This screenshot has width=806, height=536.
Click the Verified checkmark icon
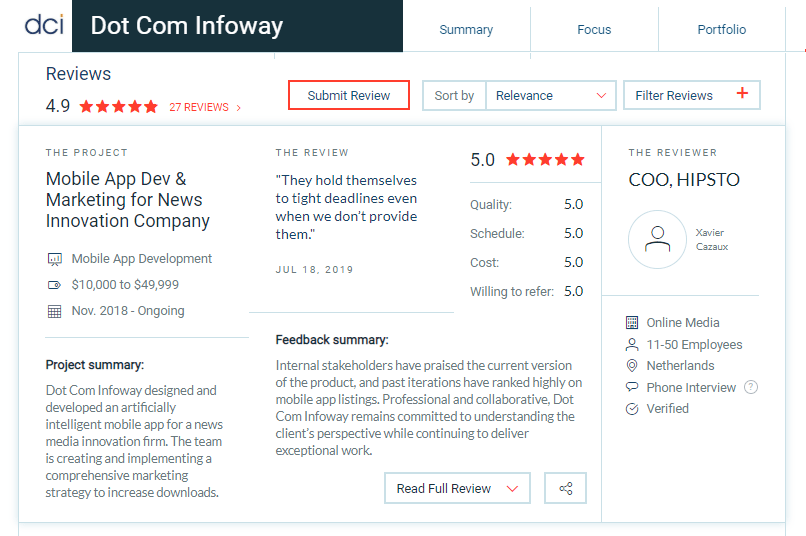[x=632, y=409]
